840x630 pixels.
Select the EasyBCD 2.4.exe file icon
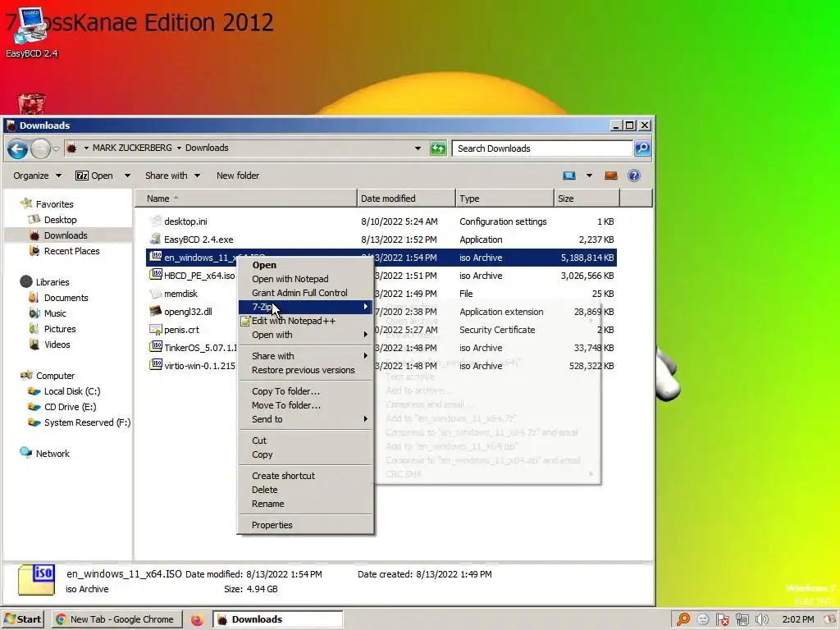tap(155, 239)
